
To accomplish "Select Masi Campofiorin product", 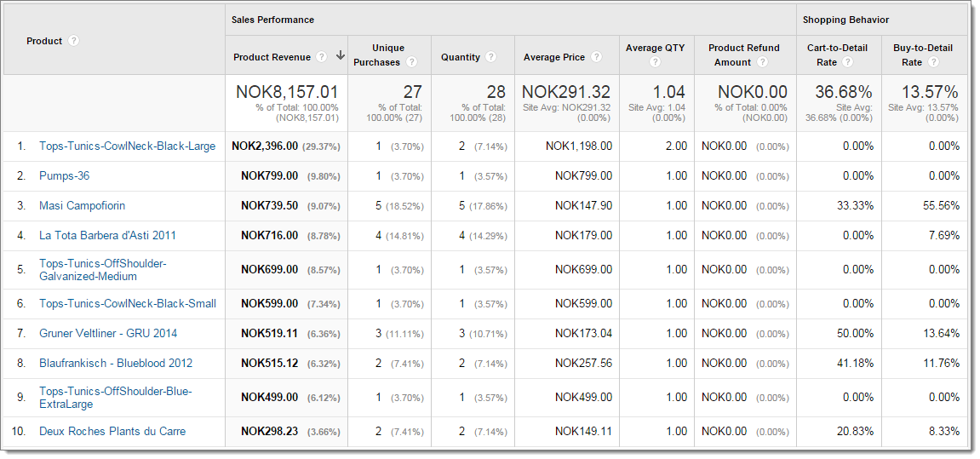I will [82, 206].
